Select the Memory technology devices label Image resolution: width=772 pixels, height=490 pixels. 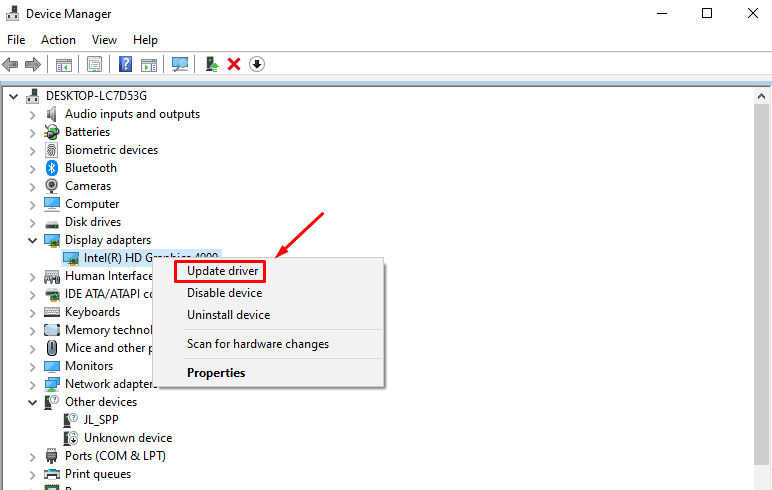click(109, 330)
